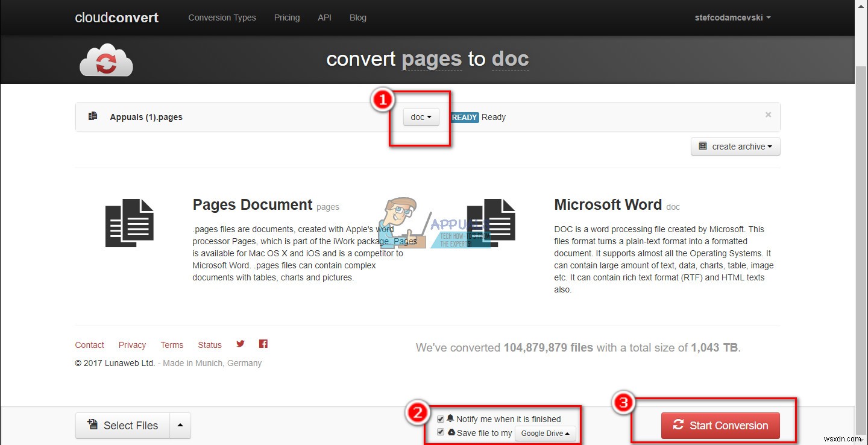Open the stefcodamcevski account menu

pos(733,17)
